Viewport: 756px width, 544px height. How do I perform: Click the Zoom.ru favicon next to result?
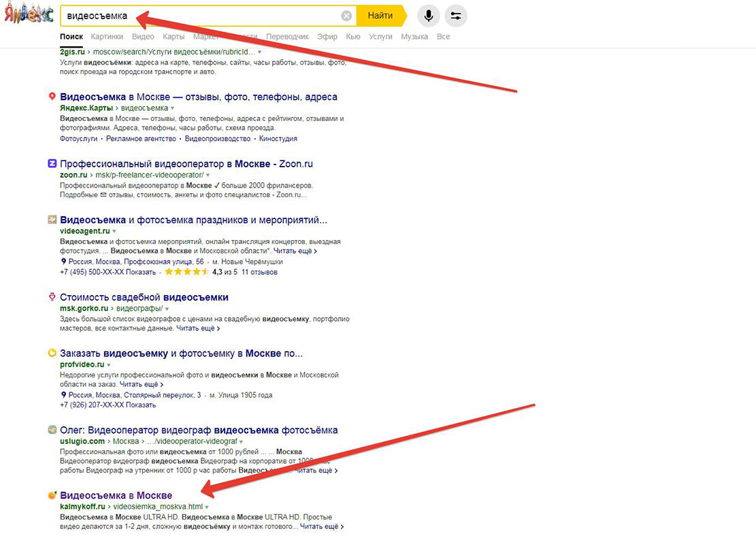(x=52, y=164)
